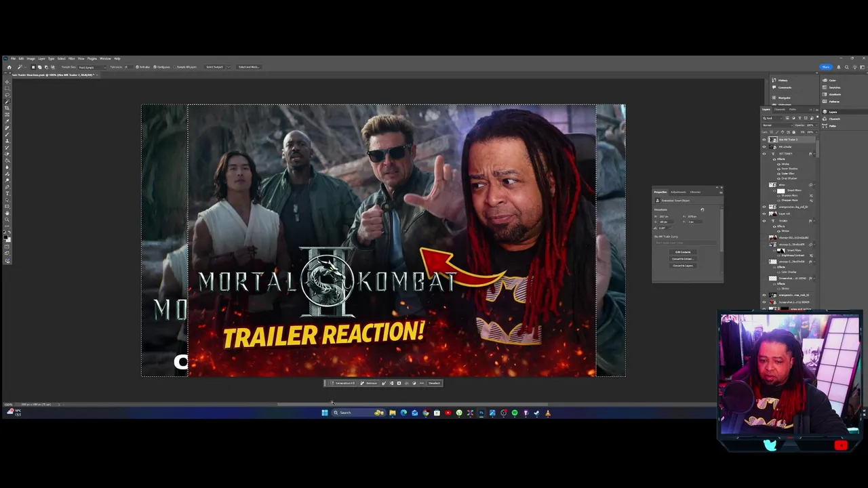This screenshot has height=488, width=868.
Task: Open the Kind filter dropdown in Layers
Action: pos(773,118)
